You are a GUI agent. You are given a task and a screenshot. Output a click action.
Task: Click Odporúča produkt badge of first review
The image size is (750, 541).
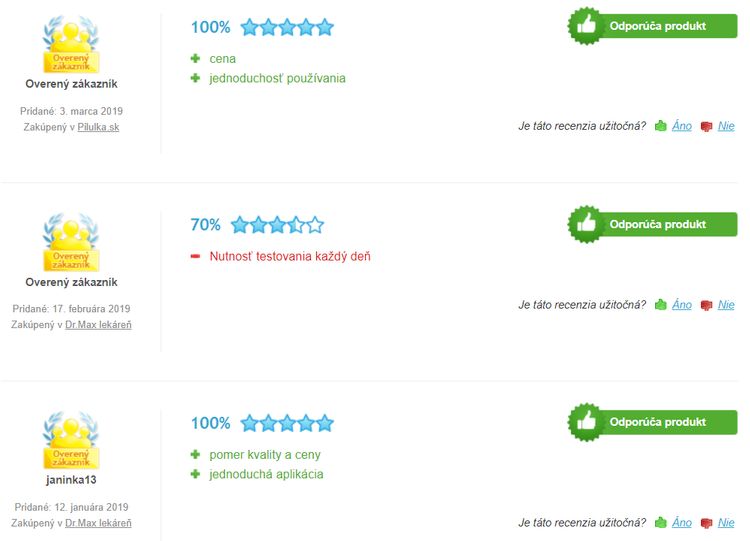(x=652, y=26)
